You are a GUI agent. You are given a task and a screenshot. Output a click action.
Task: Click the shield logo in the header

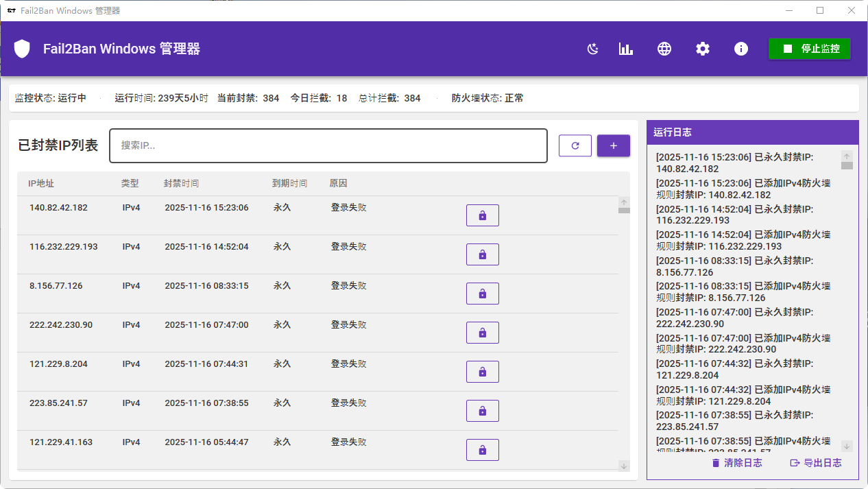pyautogui.click(x=21, y=49)
